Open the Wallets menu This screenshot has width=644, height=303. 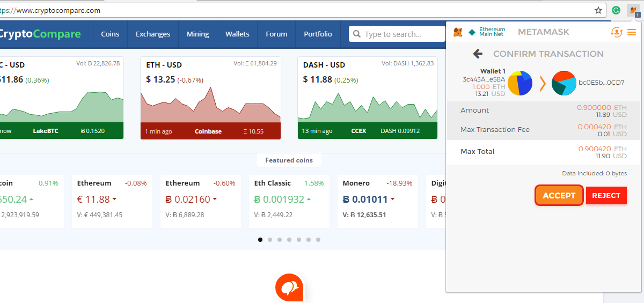tap(237, 34)
